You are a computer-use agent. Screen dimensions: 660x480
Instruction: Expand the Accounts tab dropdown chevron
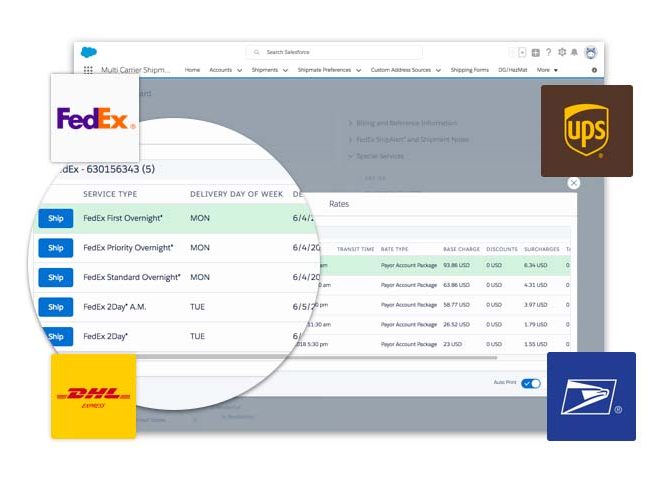(240, 70)
